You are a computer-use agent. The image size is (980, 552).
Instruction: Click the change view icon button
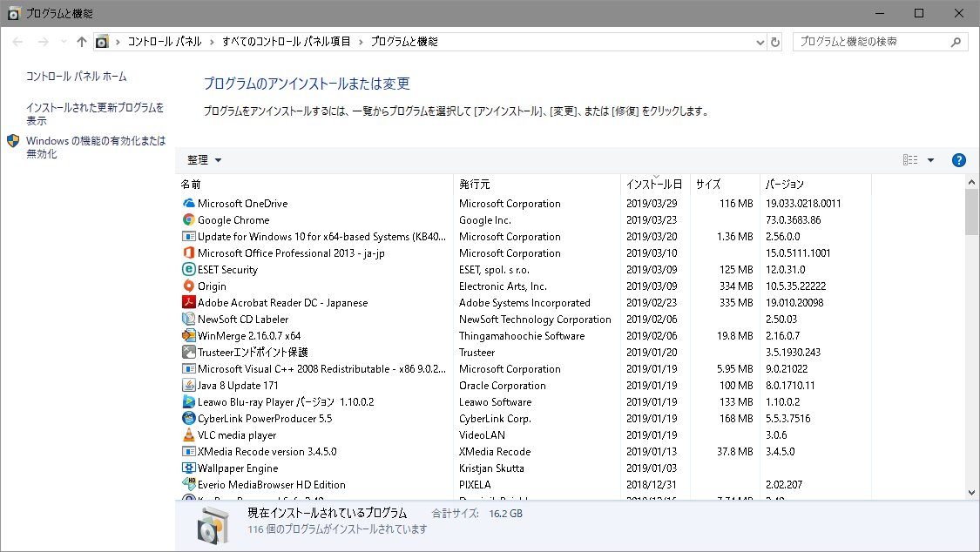tap(910, 160)
